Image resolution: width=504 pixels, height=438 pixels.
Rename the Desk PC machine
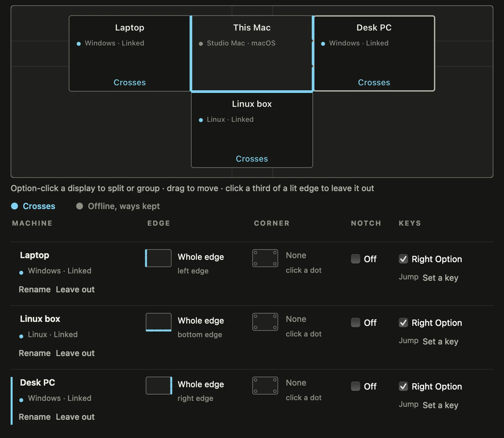click(x=35, y=417)
